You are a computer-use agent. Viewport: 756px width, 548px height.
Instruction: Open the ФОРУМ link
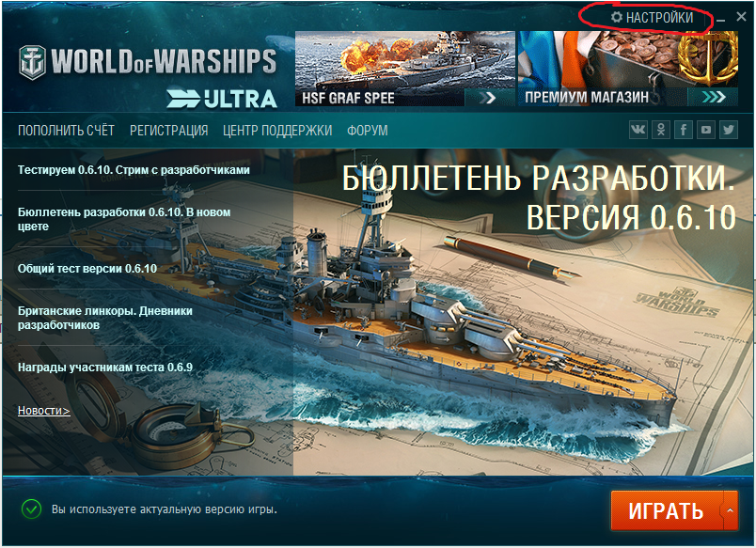click(368, 131)
